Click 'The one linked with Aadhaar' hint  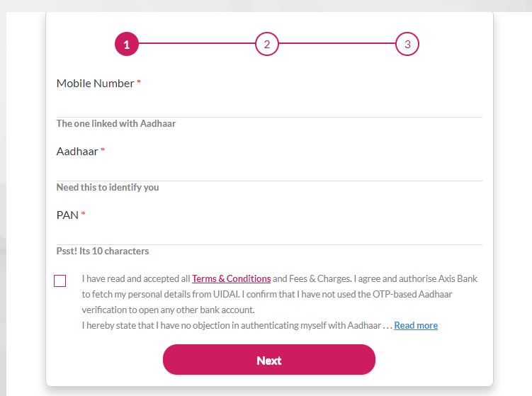(116, 123)
